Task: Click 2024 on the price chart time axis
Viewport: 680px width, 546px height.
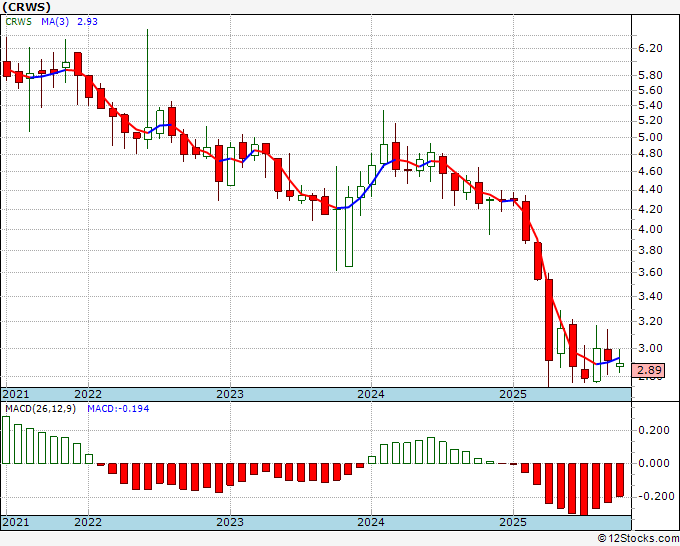Action: pos(371,394)
